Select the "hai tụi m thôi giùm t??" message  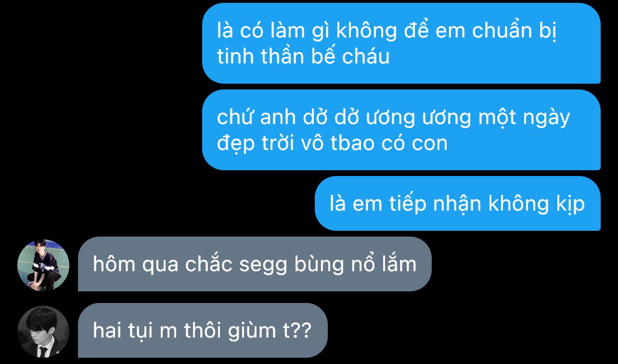point(203,330)
